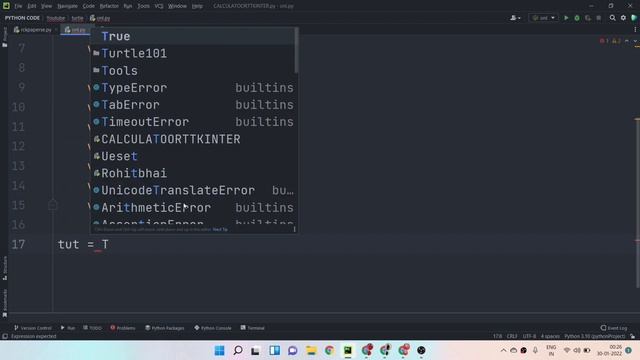
Task: Open the VCS menu
Action: click(x=159, y=6)
